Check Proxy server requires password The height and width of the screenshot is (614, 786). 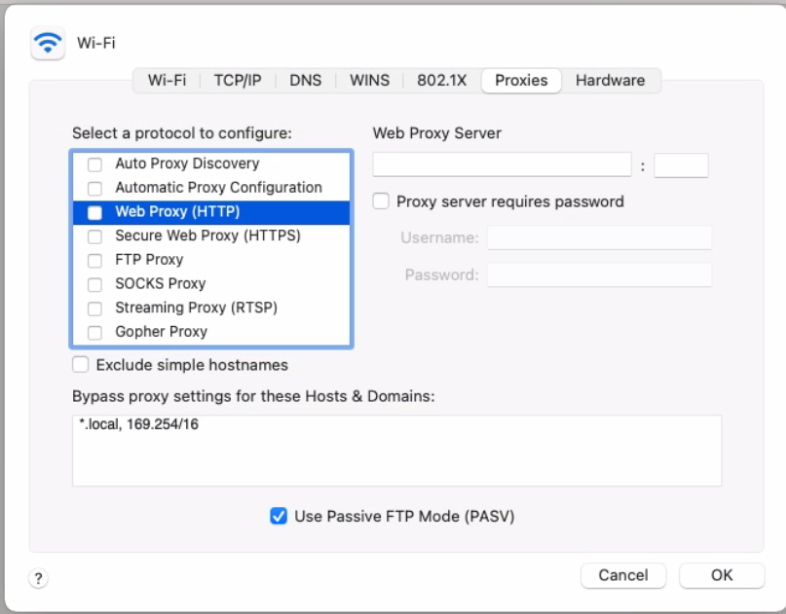[x=381, y=201]
